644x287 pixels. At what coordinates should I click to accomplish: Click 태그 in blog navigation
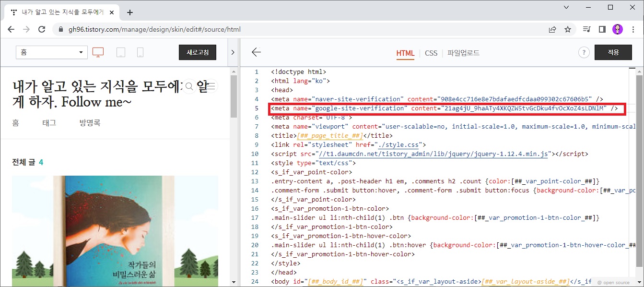[49, 123]
